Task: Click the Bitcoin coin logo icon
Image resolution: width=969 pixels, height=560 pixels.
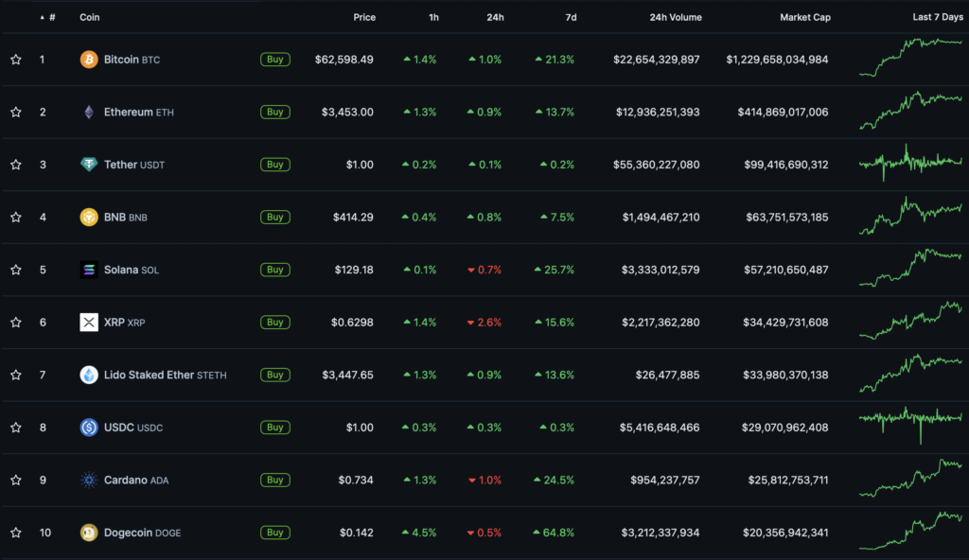Action: [89, 60]
